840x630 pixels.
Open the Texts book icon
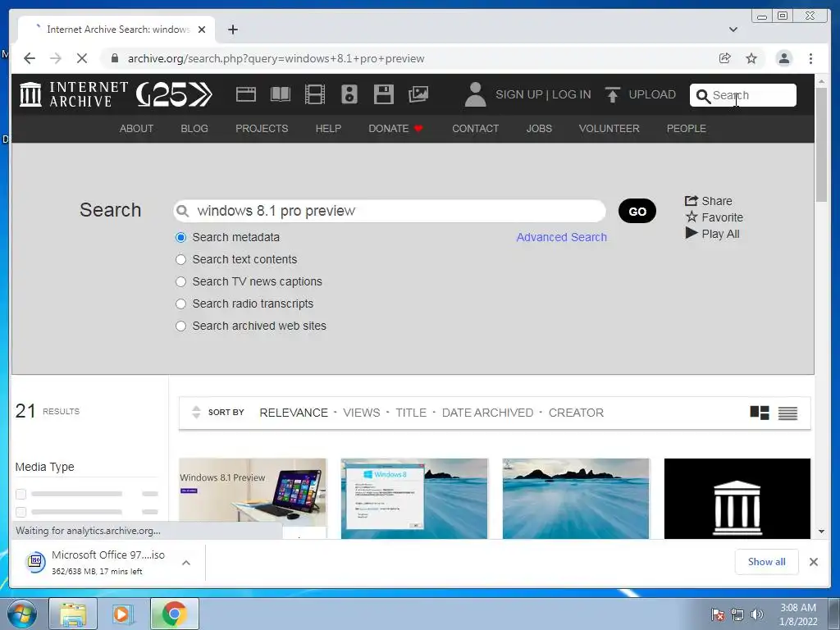pyautogui.click(x=281, y=94)
